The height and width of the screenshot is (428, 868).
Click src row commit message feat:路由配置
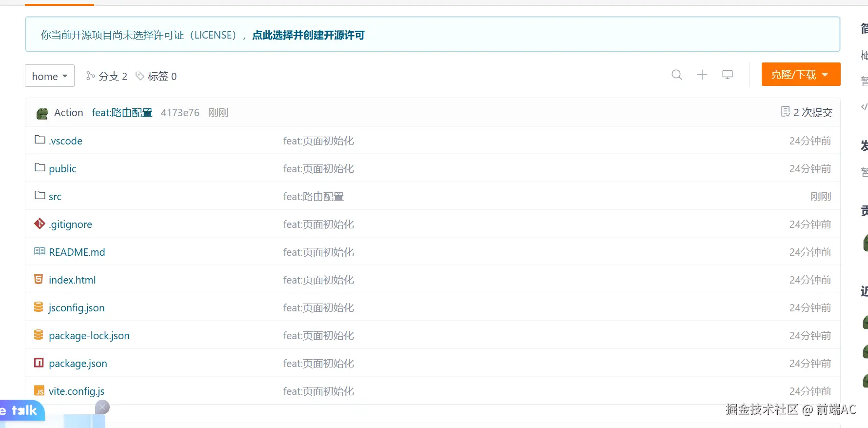tap(314, 197)
